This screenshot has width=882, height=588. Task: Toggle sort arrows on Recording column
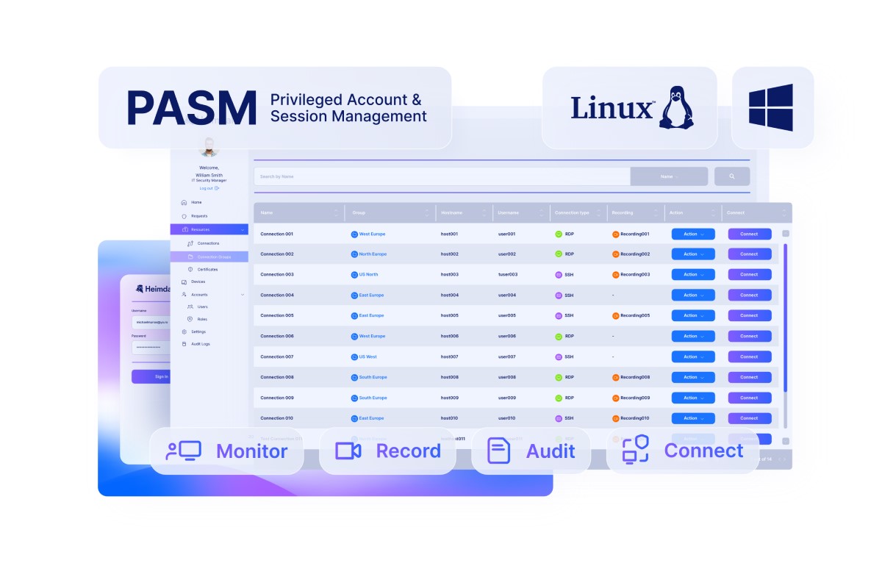(654, 212)
